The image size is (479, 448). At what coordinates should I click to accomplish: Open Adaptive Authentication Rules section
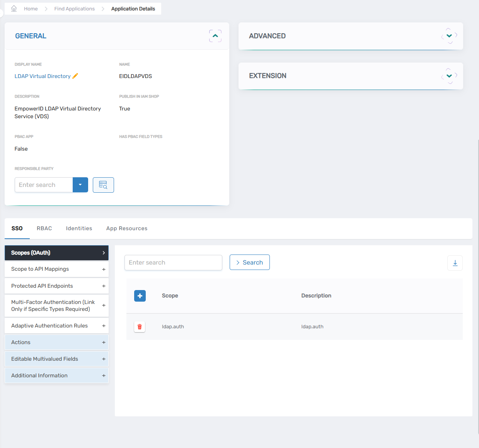click(x=56, y=326)
